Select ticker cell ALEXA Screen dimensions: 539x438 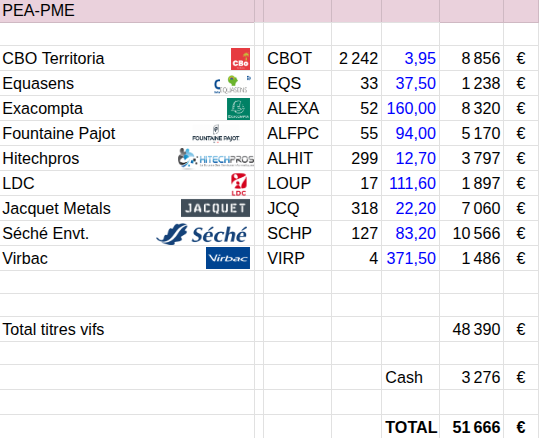(297, 108)
